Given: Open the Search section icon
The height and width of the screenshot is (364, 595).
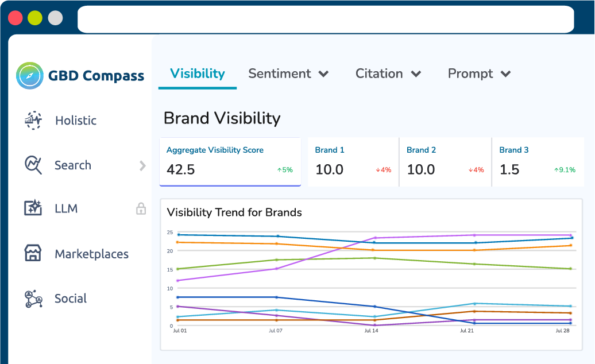Looking at the screenshot, I should tap(33, 165).
